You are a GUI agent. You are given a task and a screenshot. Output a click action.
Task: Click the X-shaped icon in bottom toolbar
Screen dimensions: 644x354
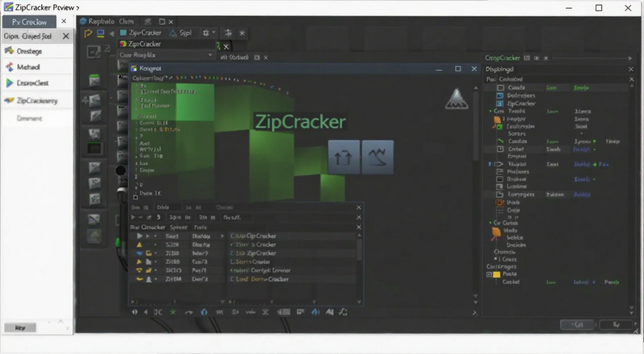point(266,312)
